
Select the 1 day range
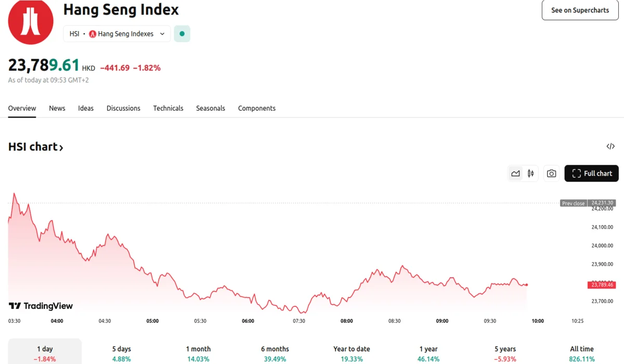(x=45, y=353)
